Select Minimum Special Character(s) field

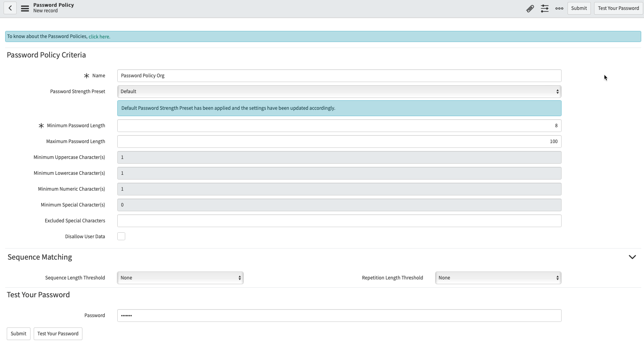pos(339,205)
